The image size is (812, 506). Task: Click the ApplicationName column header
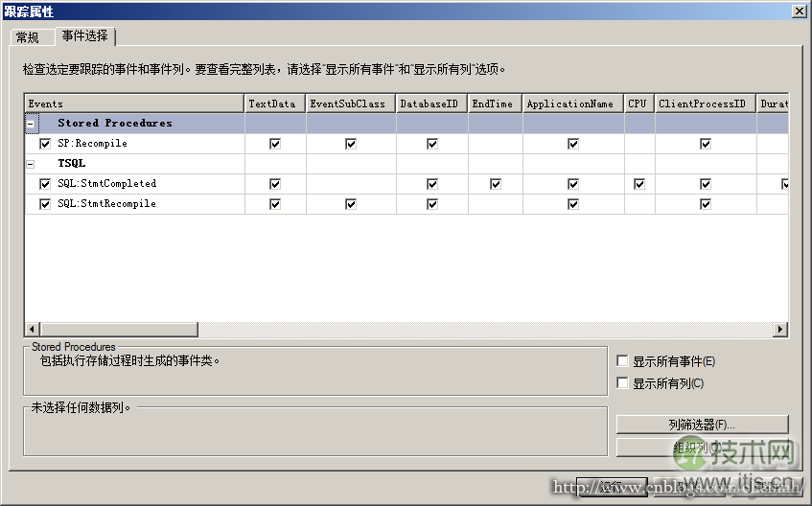[573, 103]
